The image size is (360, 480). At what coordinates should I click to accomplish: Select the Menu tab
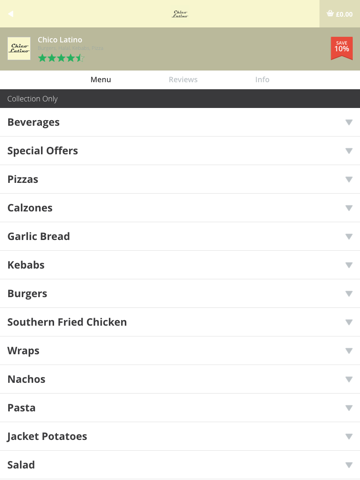(101, 80)
